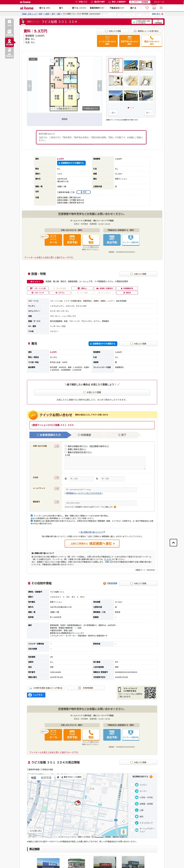Viewport: 184px width, 868px height.
Task: Click オンライン相談予約 button in contact box
Action: tap(131, 240)
